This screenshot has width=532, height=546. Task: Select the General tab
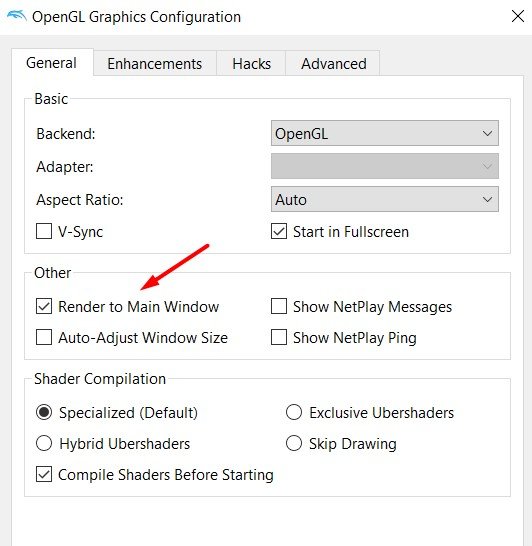pos(52,63)
